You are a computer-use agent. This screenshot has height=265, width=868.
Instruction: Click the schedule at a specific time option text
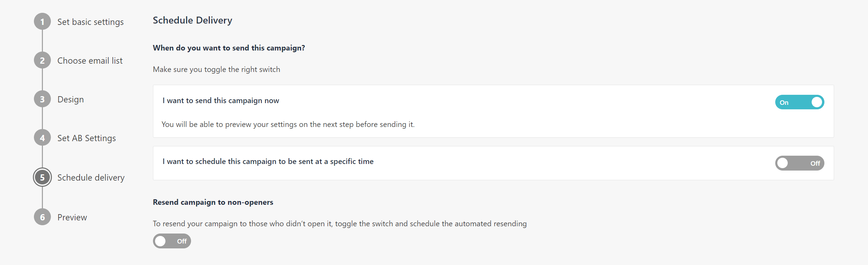pyautogui.click(x=268, y=162)
